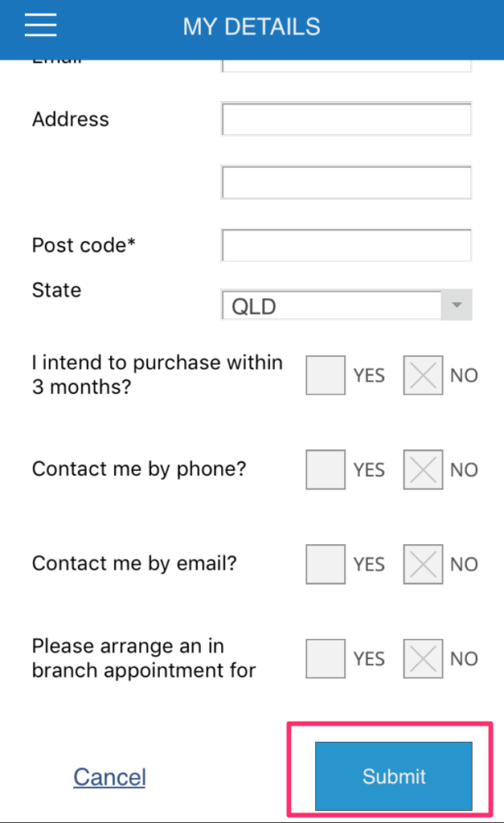Select the first Address input field
504x823 pixels.
346,118
